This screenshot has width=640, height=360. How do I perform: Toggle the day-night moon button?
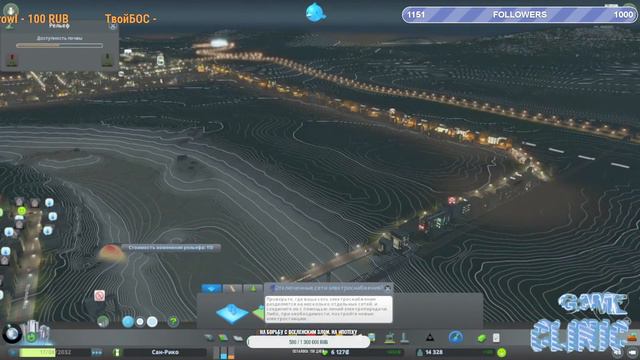(12, 334)
